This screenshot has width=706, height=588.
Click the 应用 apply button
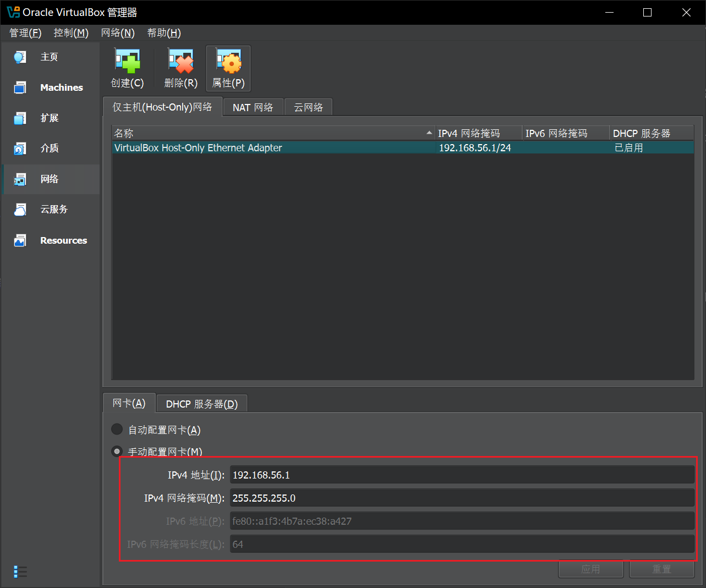click(x=591, y=569)
